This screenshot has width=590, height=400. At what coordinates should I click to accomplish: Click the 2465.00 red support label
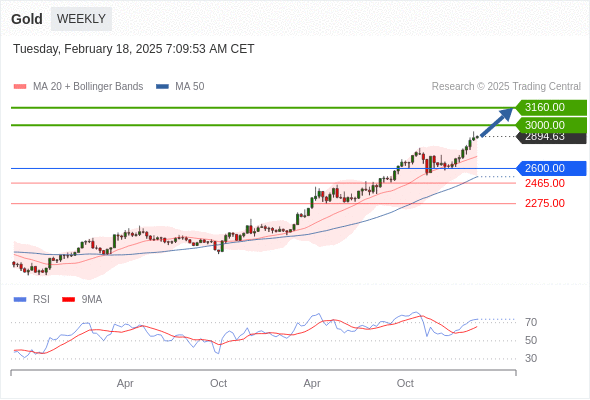pos(545,184)
